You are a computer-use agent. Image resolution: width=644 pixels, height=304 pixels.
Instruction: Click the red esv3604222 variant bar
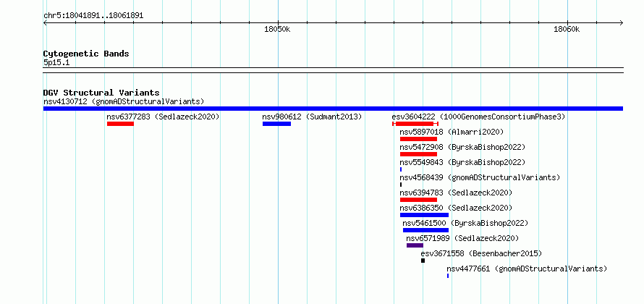coord(415,124)
